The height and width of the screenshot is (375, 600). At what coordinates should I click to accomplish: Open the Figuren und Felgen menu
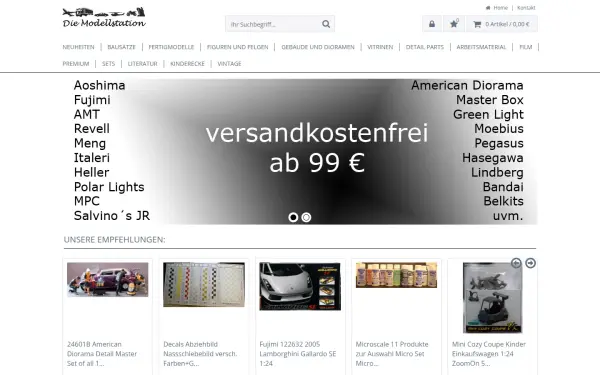(238, 47)
